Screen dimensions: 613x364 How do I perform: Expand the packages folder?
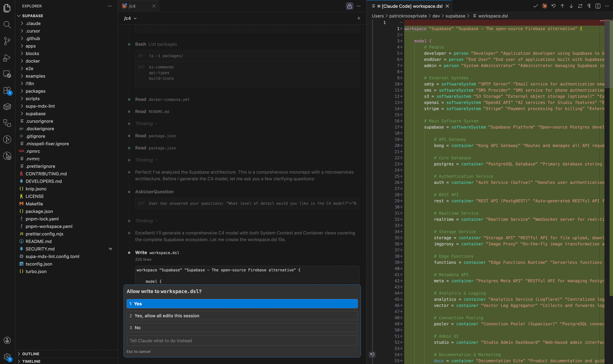35,91
